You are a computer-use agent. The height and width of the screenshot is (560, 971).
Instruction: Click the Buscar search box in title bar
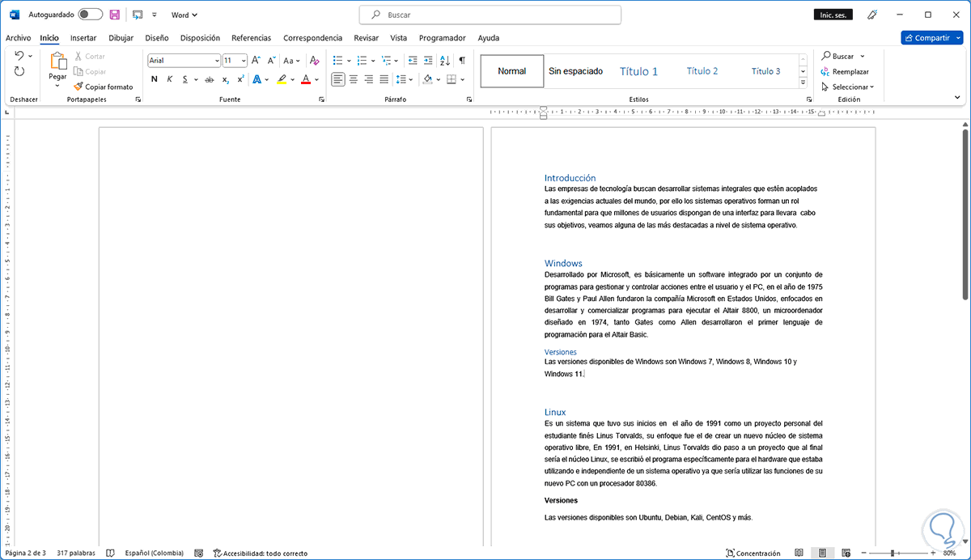click(x=490, y=15)
